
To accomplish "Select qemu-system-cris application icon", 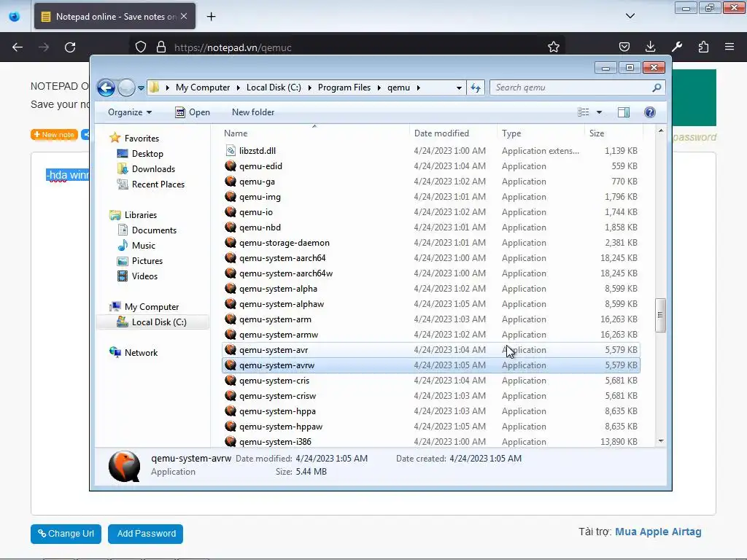I will coord(231,380).
